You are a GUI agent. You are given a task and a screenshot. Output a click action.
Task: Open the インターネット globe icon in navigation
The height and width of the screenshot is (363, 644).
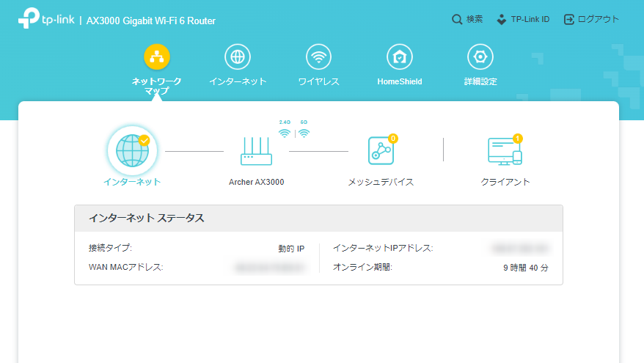[238, 56]
